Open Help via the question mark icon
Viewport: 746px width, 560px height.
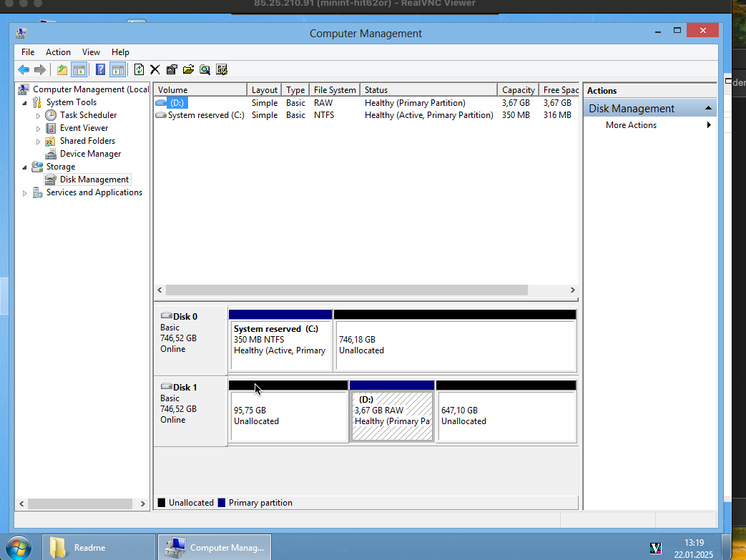[100, 69]
